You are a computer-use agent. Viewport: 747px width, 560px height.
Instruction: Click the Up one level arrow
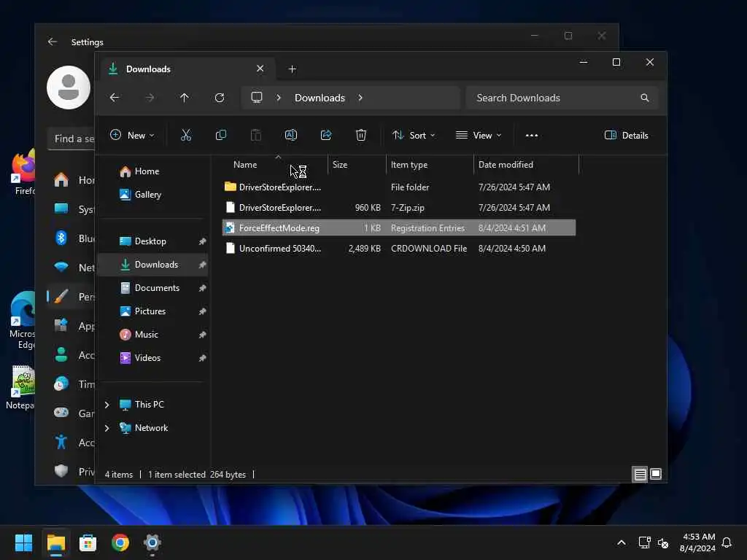185,98
